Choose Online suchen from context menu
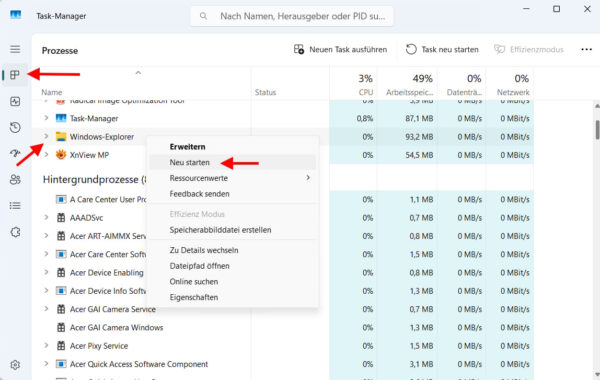The width and height of the screenshot is (600, 380). (194, 282)
